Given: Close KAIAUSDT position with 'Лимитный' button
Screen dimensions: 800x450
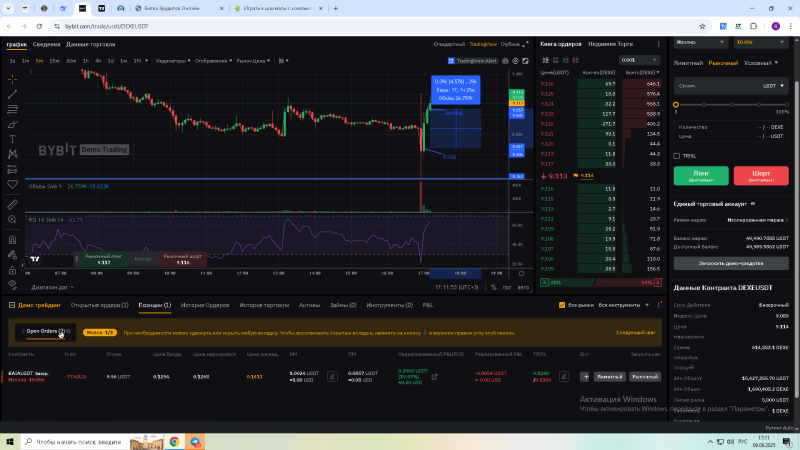Looking at the screenshot, I should (610, 377).
